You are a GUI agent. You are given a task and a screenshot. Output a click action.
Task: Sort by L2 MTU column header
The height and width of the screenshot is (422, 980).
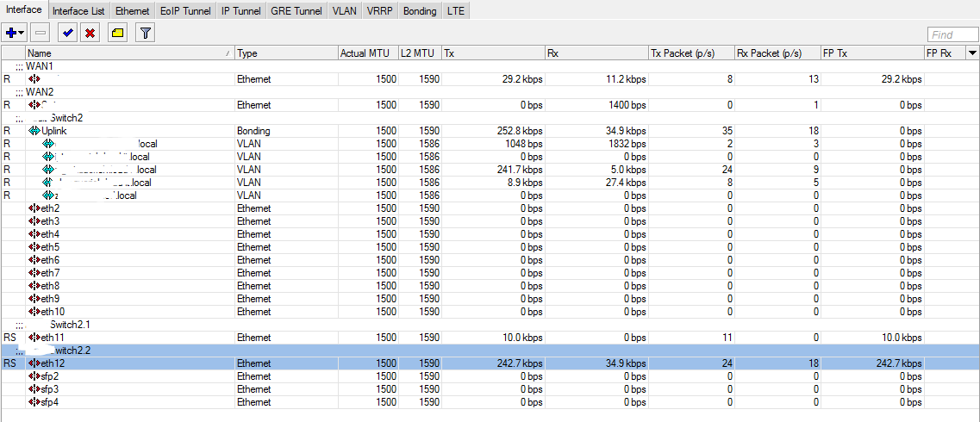pyautogui.click(x=420, y=53)
